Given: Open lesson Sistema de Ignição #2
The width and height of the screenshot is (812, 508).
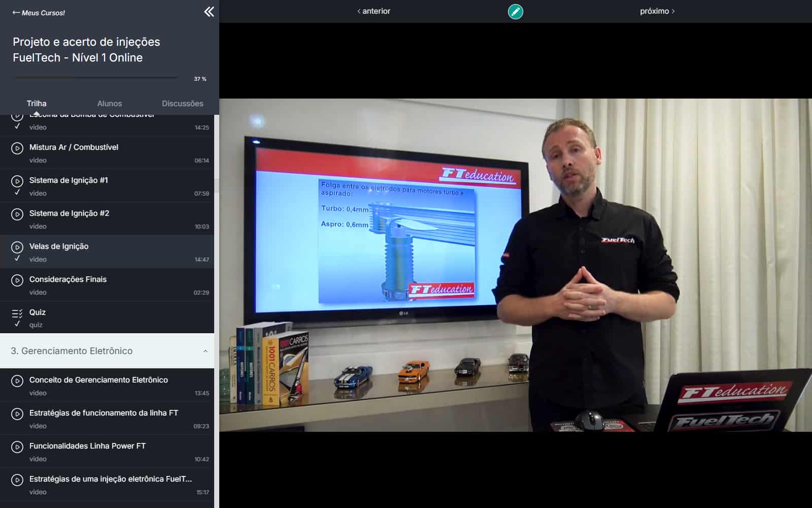Looking at the screenshot, I should [x=69, y=213].
